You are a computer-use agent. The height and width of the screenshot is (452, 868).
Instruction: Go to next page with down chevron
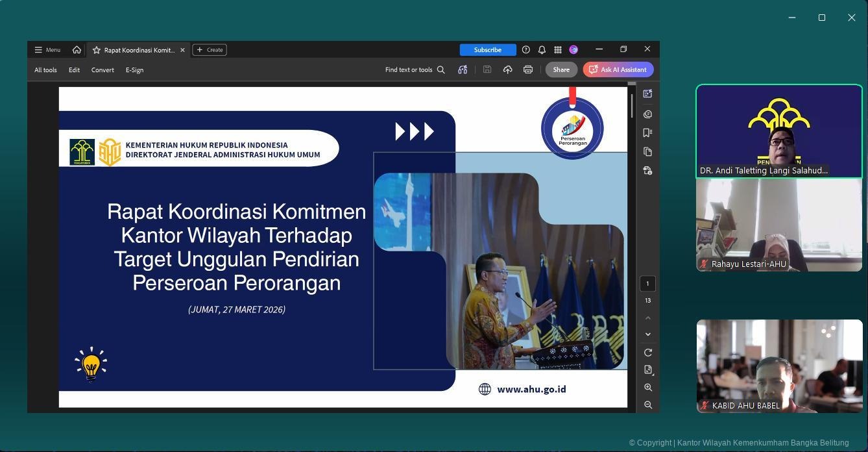(647, 333)
